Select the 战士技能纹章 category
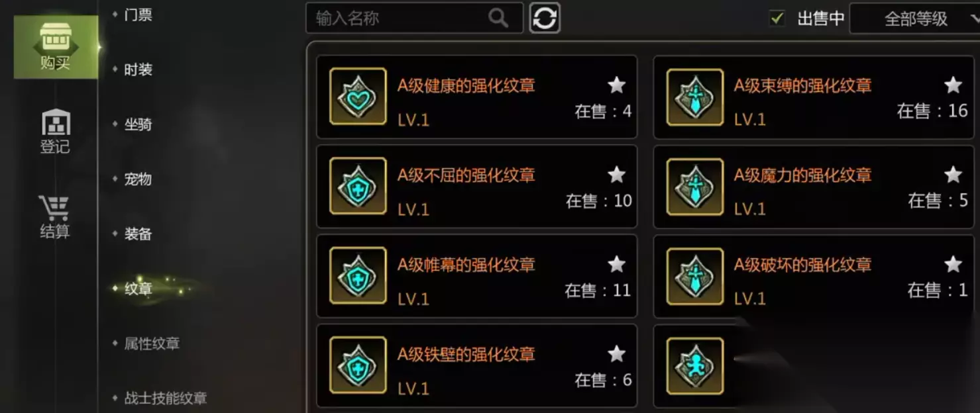The height and width of the screenshot is (413, 980). point(166,398)
